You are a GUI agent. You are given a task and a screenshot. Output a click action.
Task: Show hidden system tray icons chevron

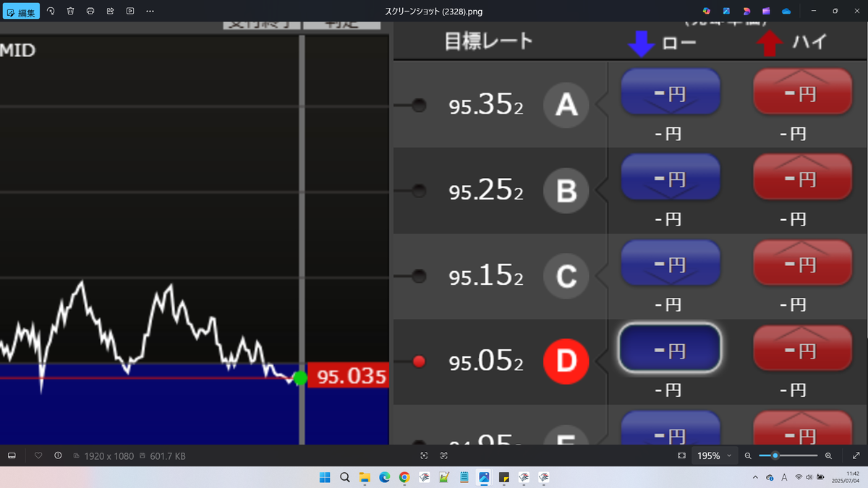click(x=755, y=477)
